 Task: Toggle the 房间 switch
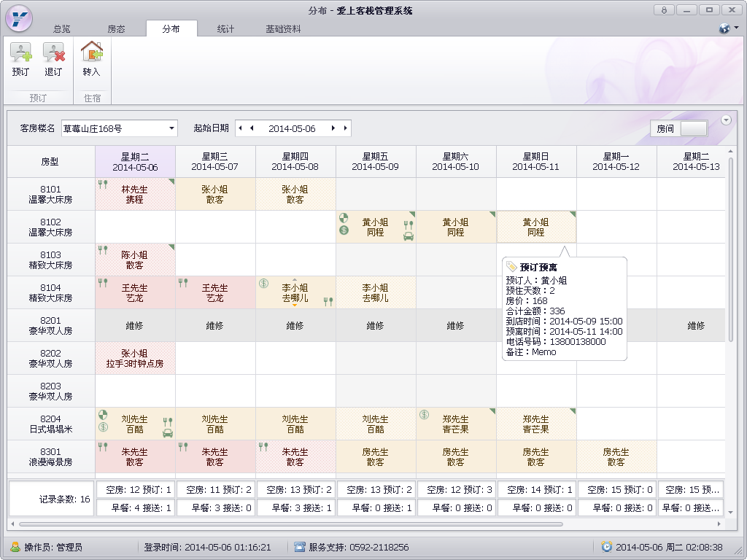(693, 128)
